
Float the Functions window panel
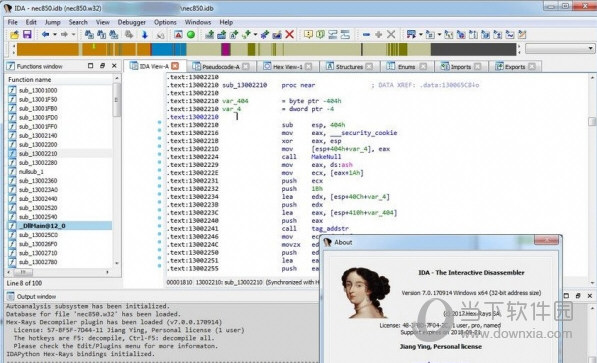click(102, 66)
